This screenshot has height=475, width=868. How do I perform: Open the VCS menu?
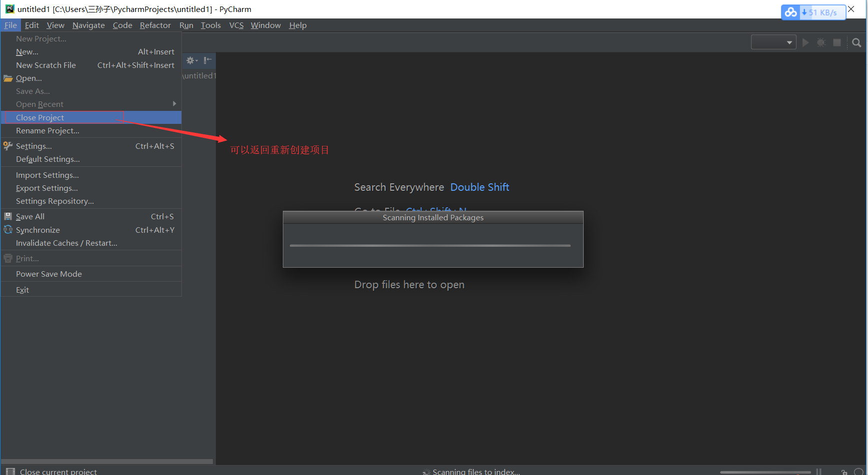click(x=236, y=25)
